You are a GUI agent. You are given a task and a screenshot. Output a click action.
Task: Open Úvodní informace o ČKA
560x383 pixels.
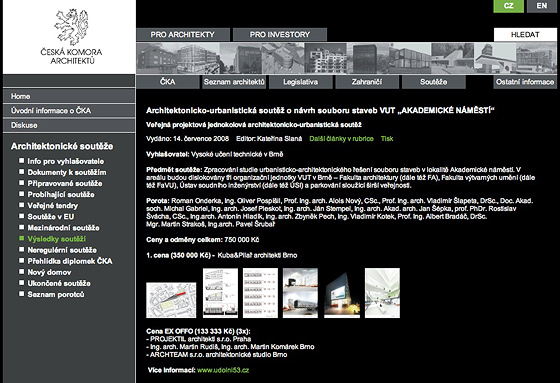pos(69,111)
